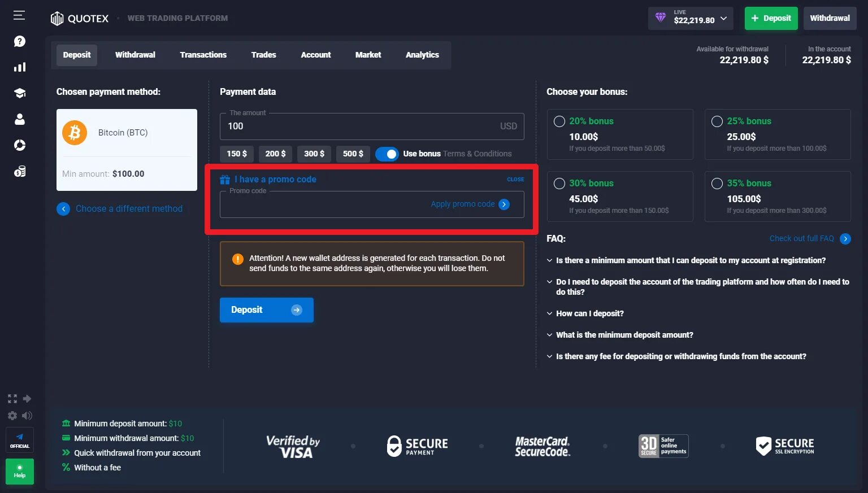Click the blue arrow circle next to full FAQ
Image resolution: width=868 pixels, height=493 pixels.
[x=845, y=239]
